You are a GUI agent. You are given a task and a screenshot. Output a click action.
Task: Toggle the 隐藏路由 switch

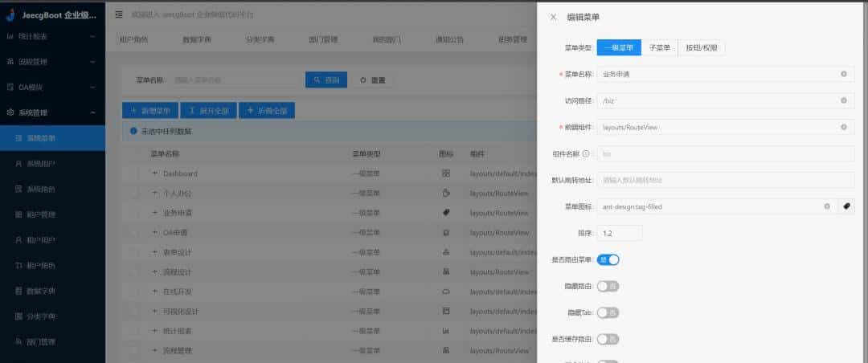(x=608, y=286)
